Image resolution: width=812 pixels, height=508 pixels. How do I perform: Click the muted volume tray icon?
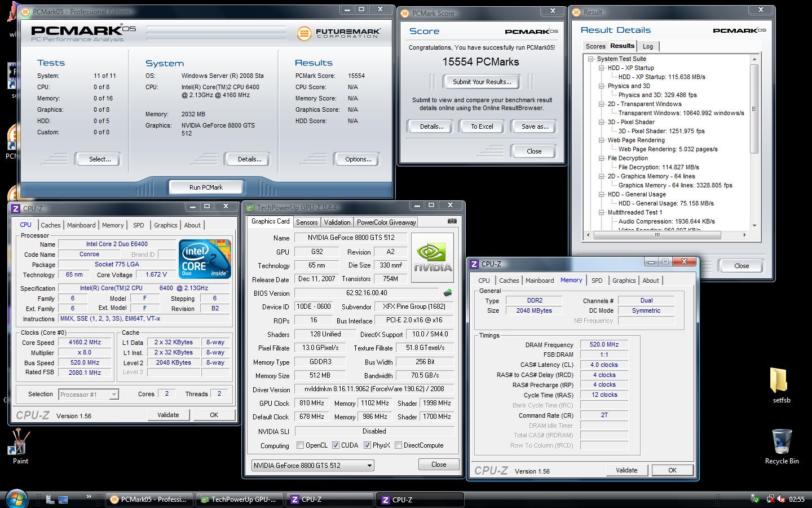pyautogui.click(x=781, y=499)
